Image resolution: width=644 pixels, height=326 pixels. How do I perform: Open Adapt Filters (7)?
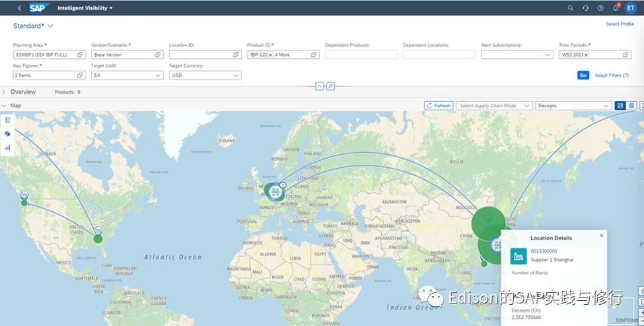point(612,75)
